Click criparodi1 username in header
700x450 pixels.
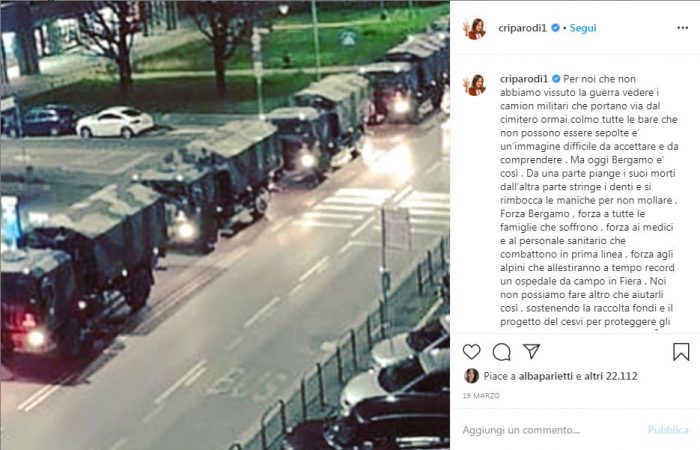point(522,28)
